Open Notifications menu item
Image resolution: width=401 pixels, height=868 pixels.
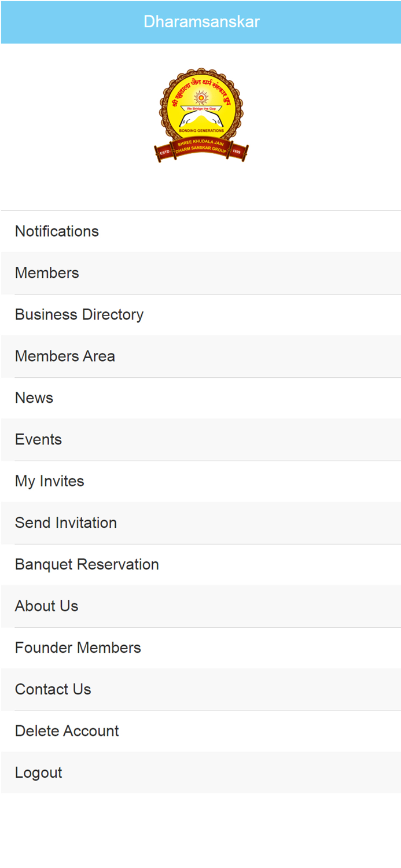57,231
